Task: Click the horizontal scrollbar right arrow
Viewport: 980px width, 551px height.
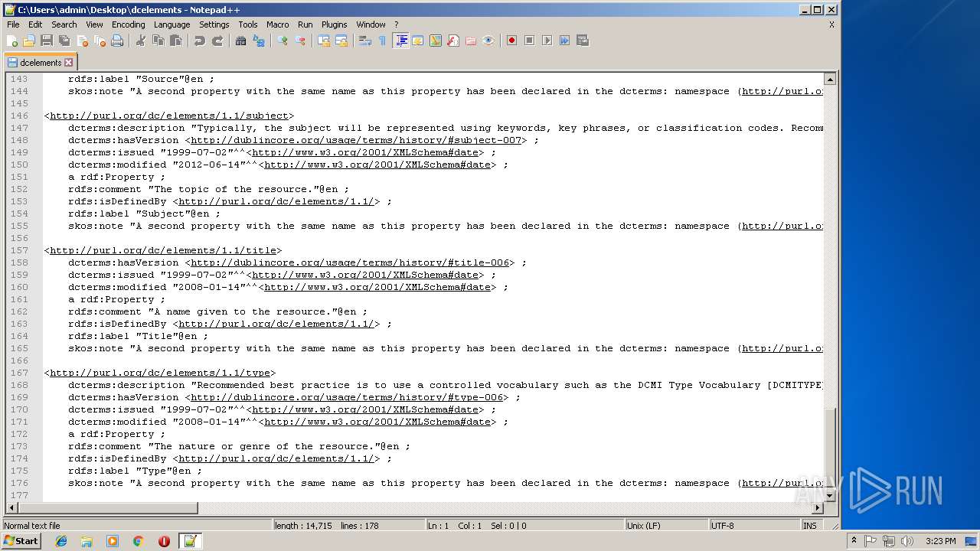Action: coord(818,507)
